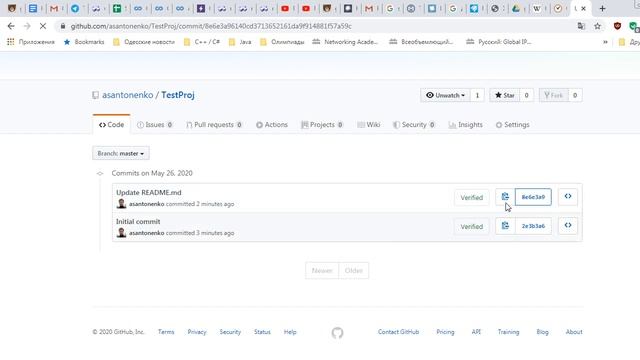Click the translate page icon in address bar
This screenshot has width=640, height=360.
[581, 26]
